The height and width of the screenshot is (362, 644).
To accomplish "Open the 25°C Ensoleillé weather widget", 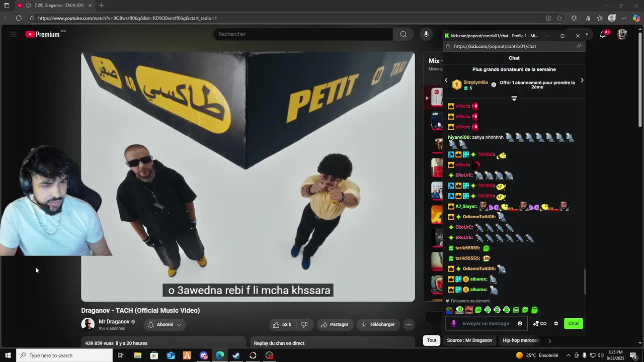I will (x=537, y=355).
